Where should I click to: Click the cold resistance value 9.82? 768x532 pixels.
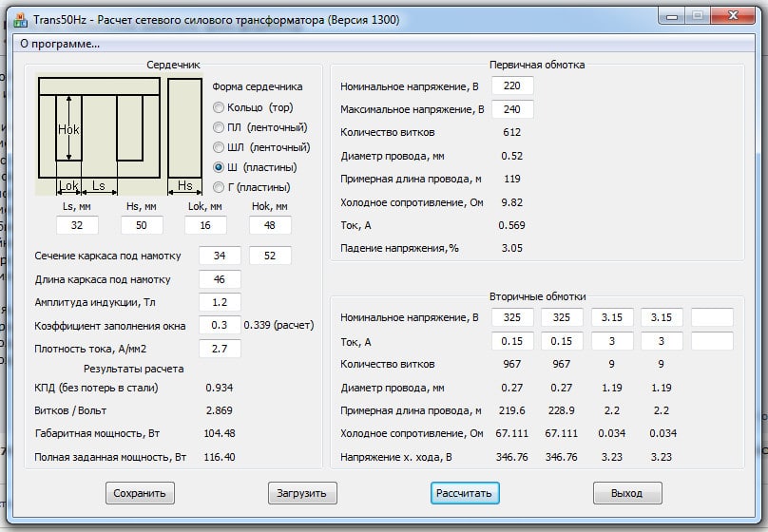[x=511, y=202]
